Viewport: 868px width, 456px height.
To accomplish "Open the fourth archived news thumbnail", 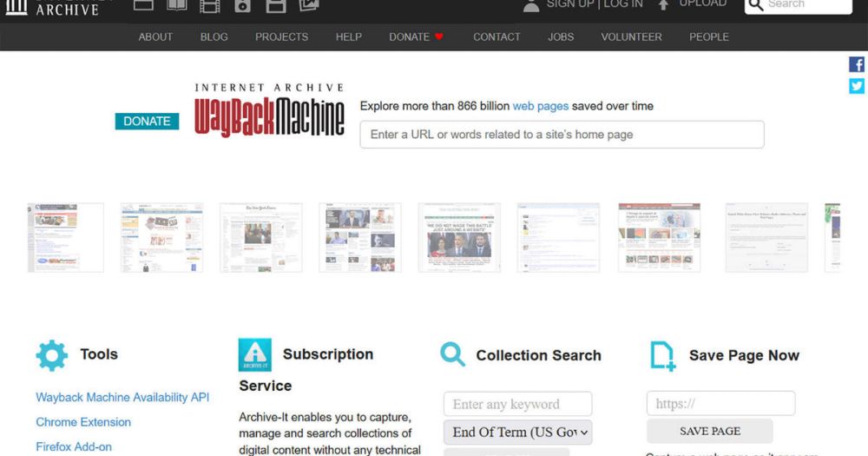I will 360,238.
